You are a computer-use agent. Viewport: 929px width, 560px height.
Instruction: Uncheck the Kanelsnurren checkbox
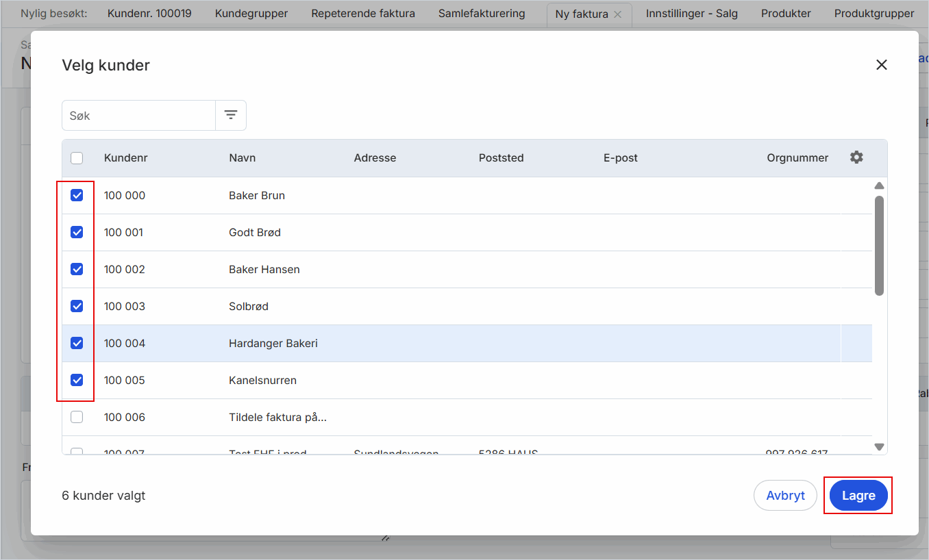[77, 380]
